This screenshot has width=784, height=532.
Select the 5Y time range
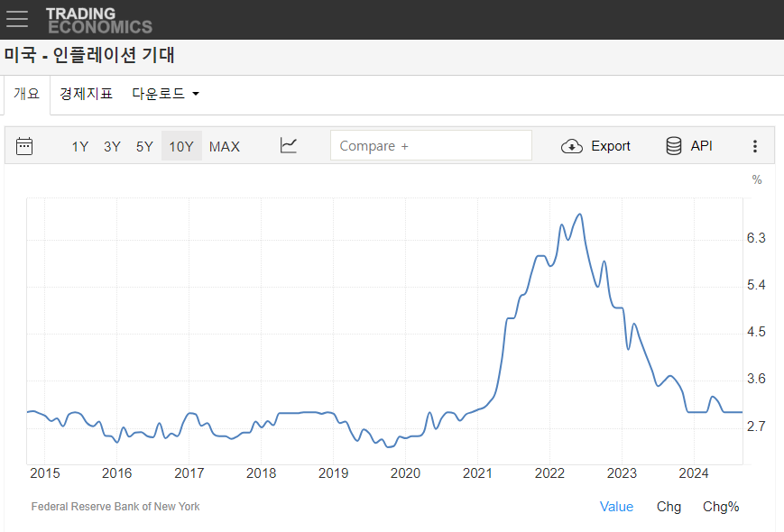pos(144,146)
